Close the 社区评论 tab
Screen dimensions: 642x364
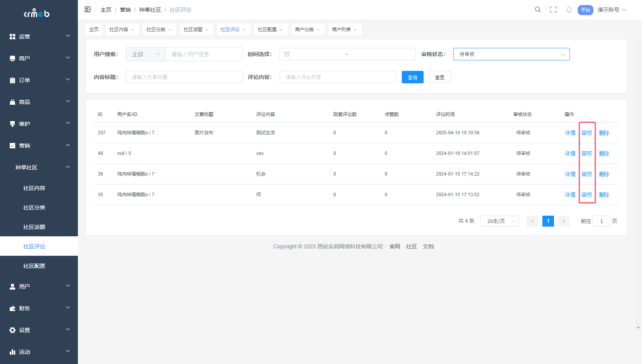point(244,30)
